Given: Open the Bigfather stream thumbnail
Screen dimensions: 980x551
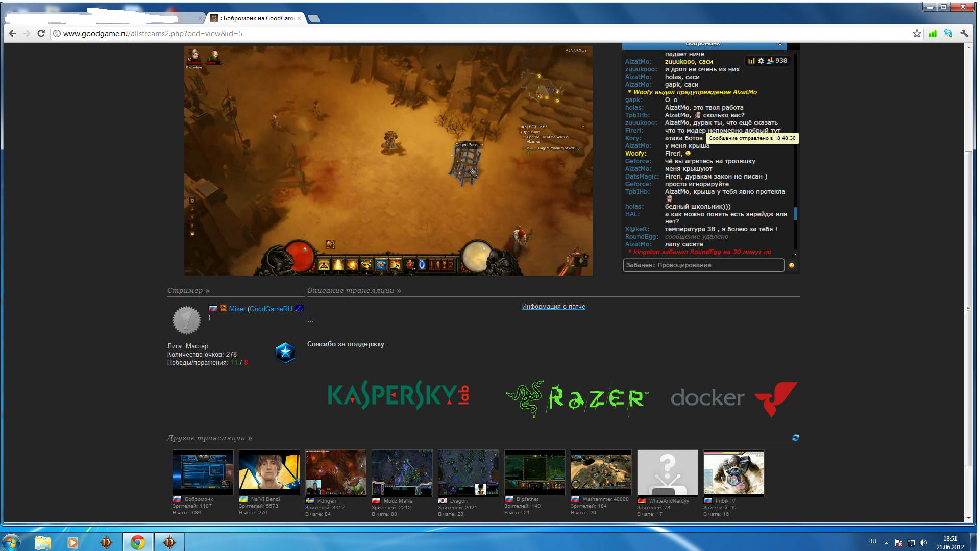Looking at the screenshot, I should [x=534, y=472].
